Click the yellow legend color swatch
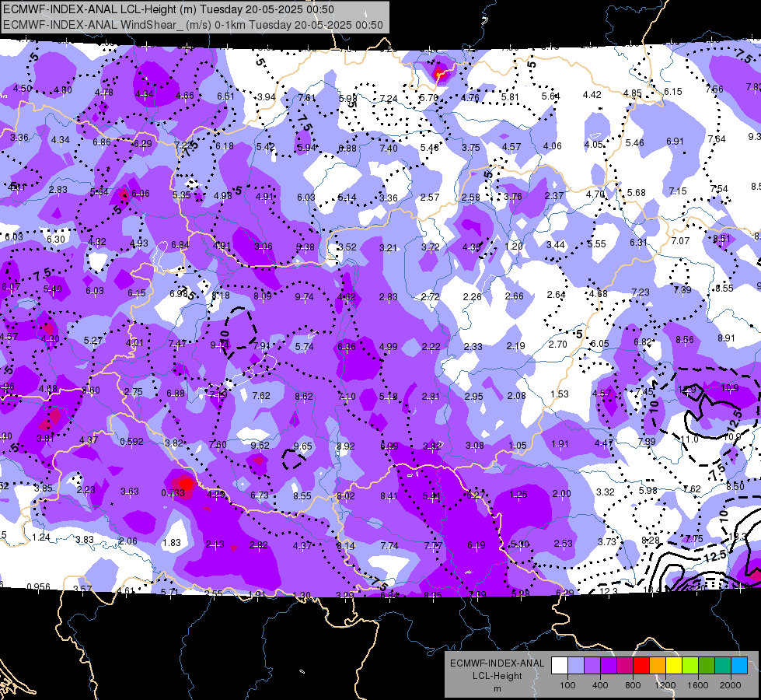 674,666
